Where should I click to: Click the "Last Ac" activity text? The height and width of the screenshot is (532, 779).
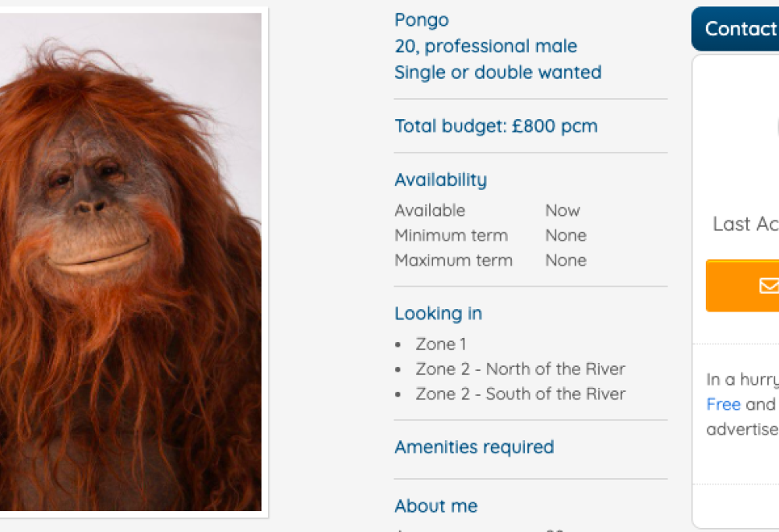click(745, 224)
